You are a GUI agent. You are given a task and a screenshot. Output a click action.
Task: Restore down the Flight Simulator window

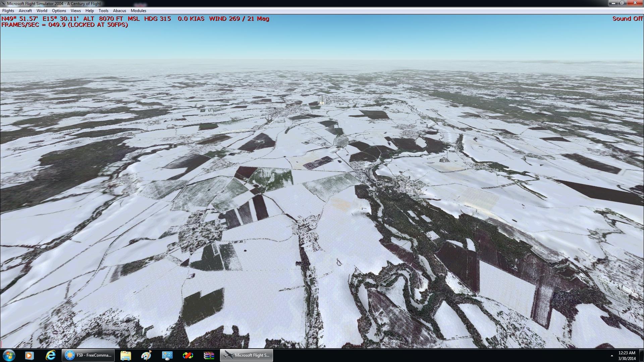(x=622, y=3)
